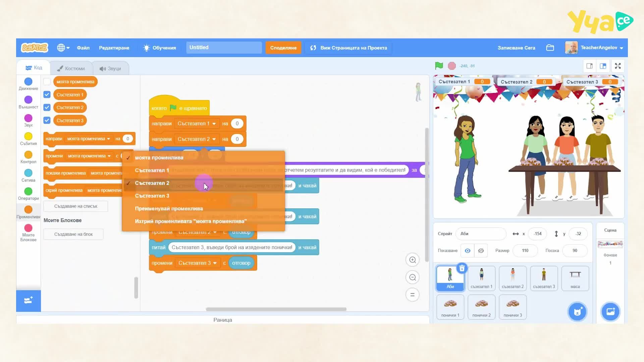The width and height of the screenshot is (644, 362).
Task: Select the състезател 1 sprite thumbnail
Action: [x=481, y=278]
